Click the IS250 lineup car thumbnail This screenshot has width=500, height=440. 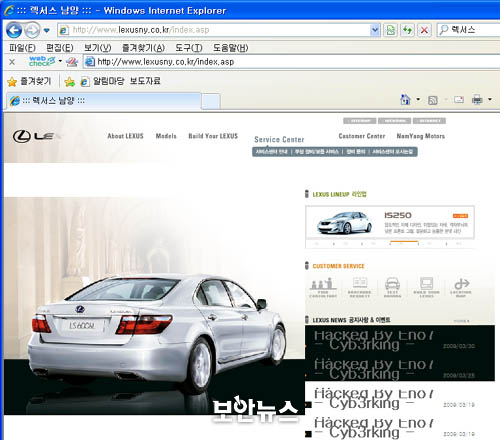click(344, 223)
